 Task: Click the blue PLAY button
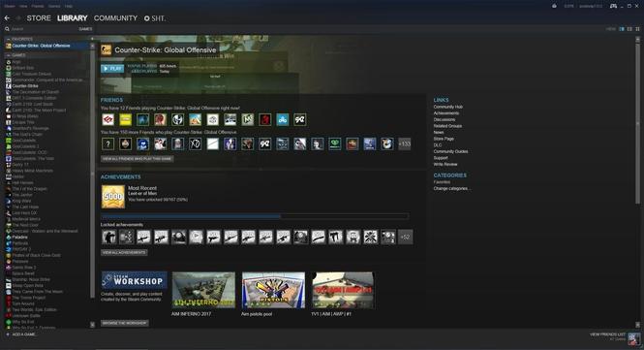[x=112, y=68]
